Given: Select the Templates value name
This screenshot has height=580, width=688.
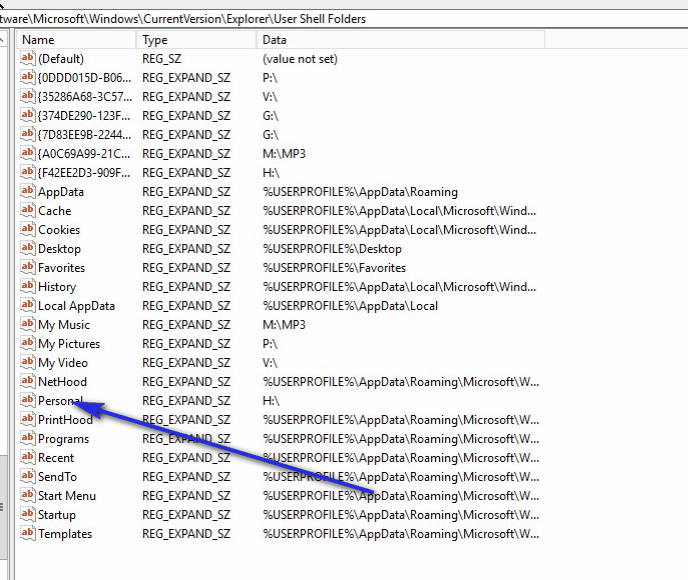Looking at the screenshot, I should pyautogui.click(x=65, y=534).
